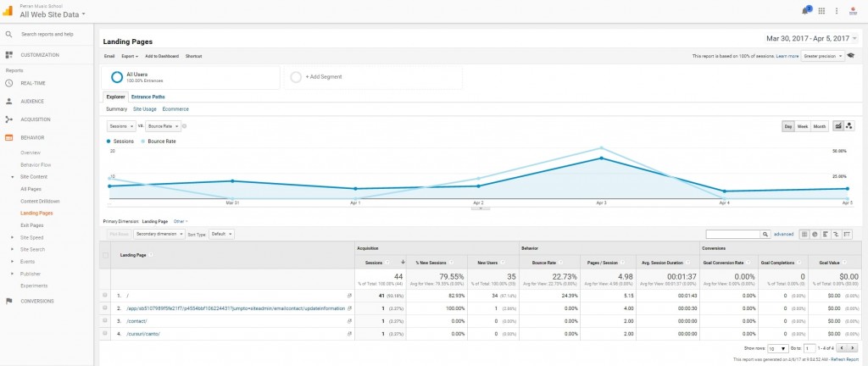Switch to the Entrance Paths tab
The width and height of the screenshot is (868, 366).
147,97
